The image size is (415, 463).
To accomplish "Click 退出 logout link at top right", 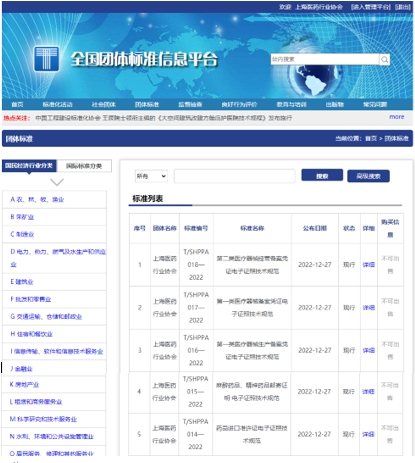I will point(403,7).
